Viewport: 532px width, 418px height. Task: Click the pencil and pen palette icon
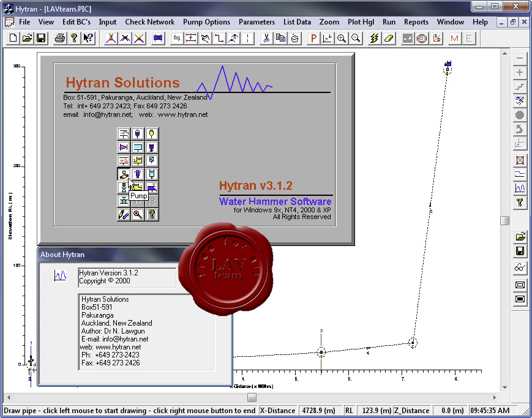tap(124, 215)
